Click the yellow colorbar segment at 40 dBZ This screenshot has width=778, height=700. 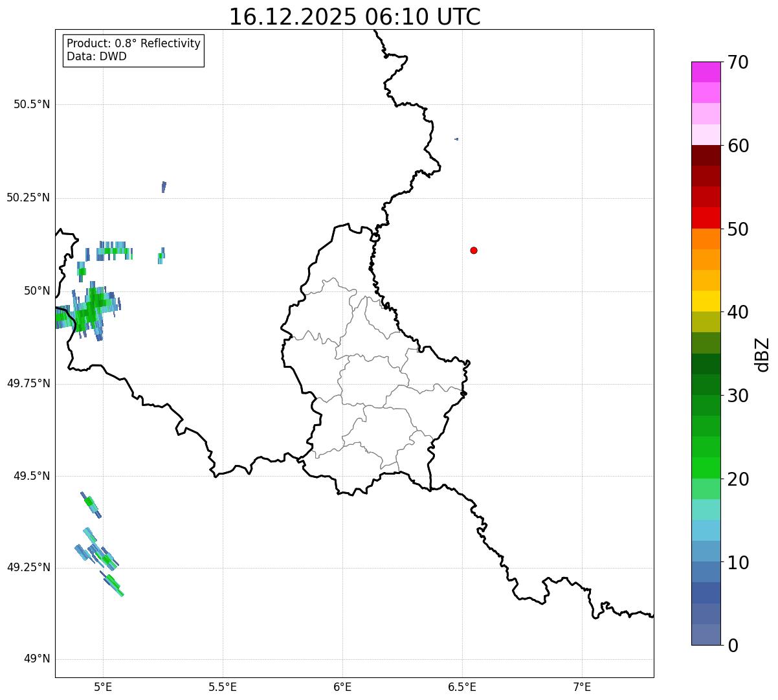pos(706,301)
